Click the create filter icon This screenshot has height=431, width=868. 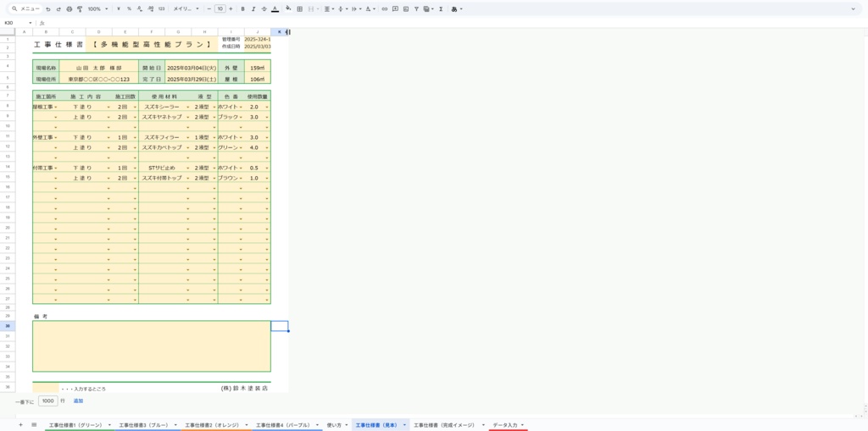416,8
